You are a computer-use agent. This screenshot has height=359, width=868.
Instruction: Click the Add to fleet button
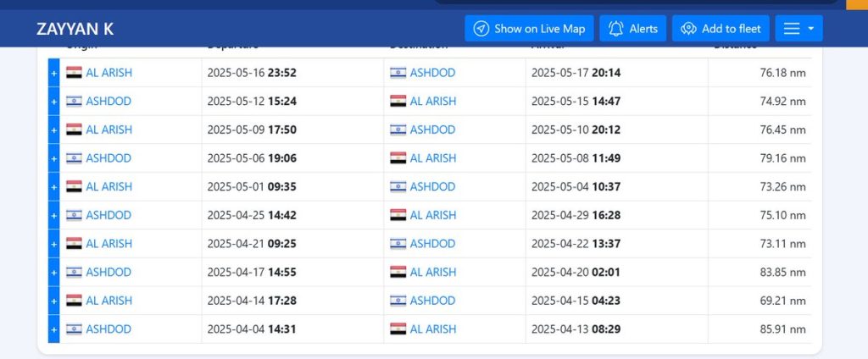coord(721,29)
